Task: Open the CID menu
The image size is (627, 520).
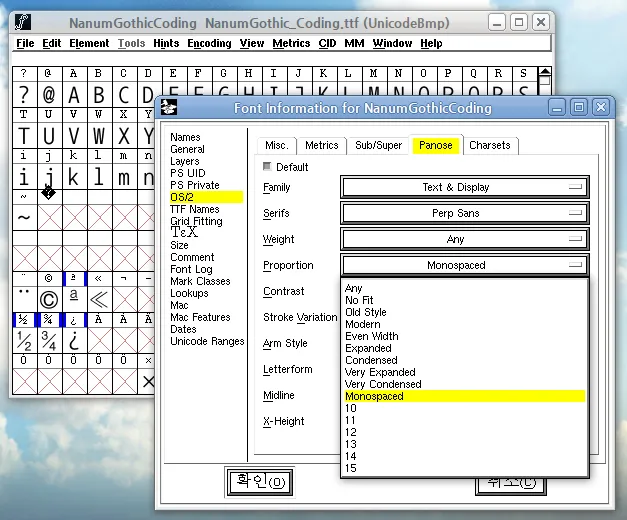Action: tap(327, 43)
